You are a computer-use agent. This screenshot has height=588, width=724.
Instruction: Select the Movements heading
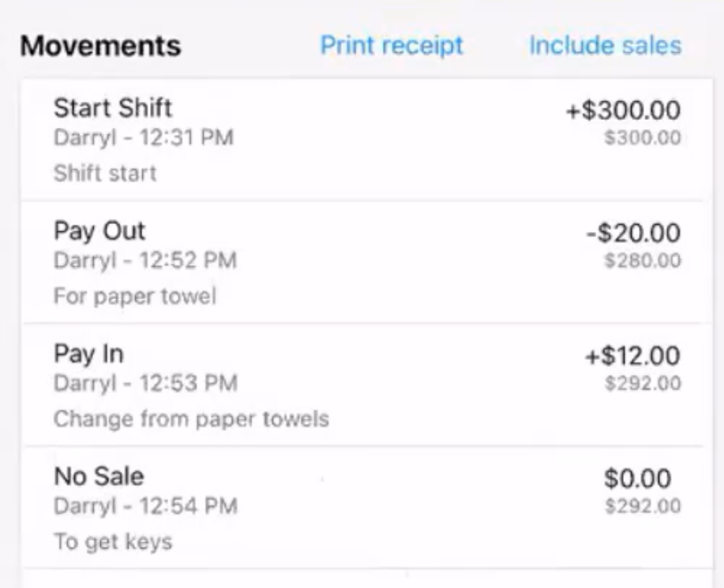point(100,46)
